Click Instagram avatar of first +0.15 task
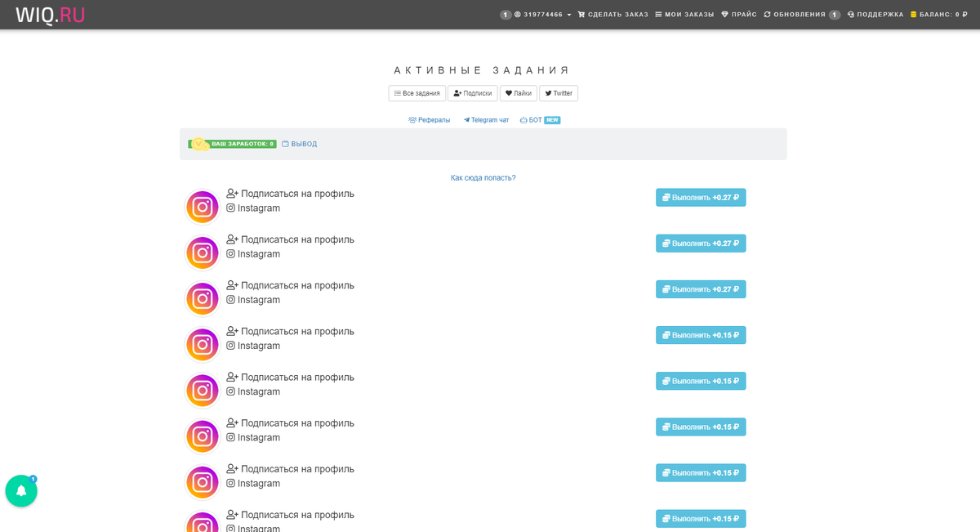The height and width of the screenshot is (532, 980). pyautogui.click(x=203, y=344)
